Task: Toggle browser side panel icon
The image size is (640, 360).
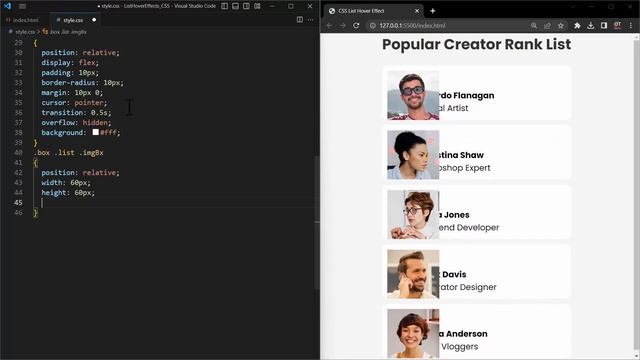Action: [x=604, y=25]
